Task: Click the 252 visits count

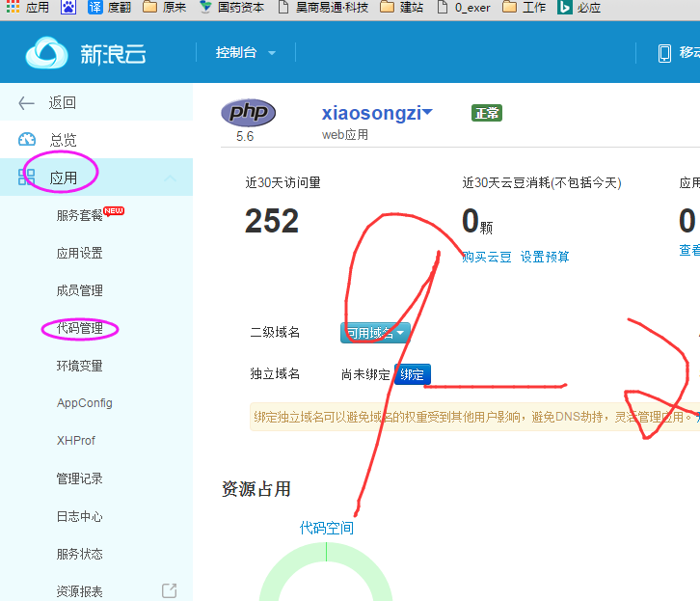Action: point(272,221)
